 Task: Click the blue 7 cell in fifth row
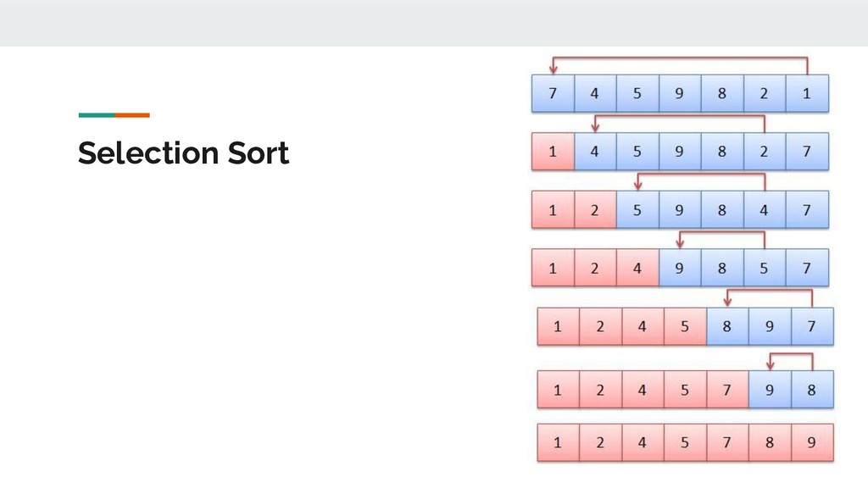pos(812,326)
